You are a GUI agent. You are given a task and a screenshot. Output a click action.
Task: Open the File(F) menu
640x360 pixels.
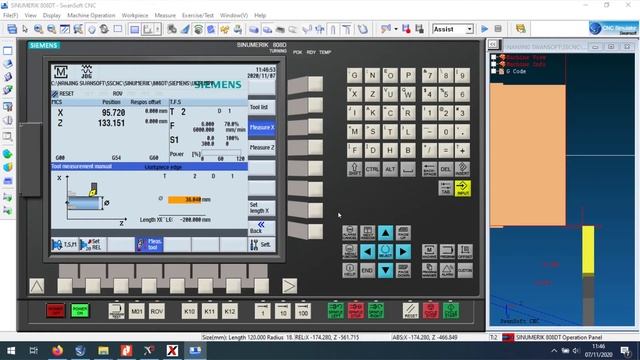pyautogui.click(x=11, y=16)
